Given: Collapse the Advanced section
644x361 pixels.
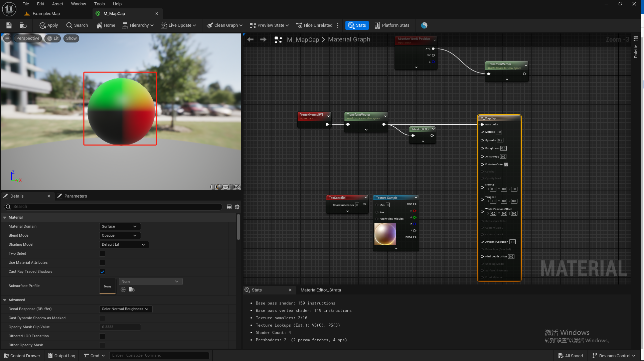Looking at the screenshot, I should pos(5,300).
